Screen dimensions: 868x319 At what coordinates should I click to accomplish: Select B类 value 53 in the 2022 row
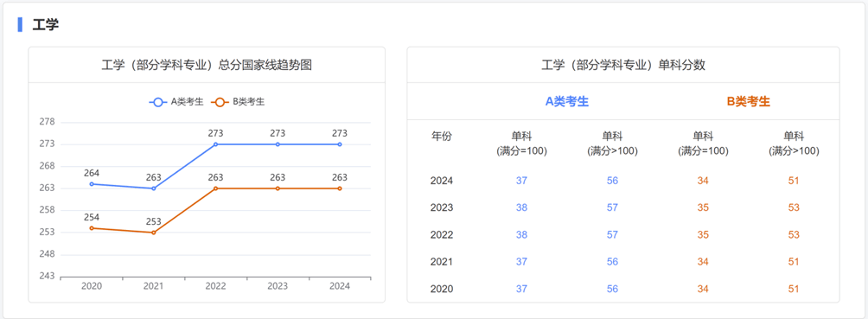794,235
